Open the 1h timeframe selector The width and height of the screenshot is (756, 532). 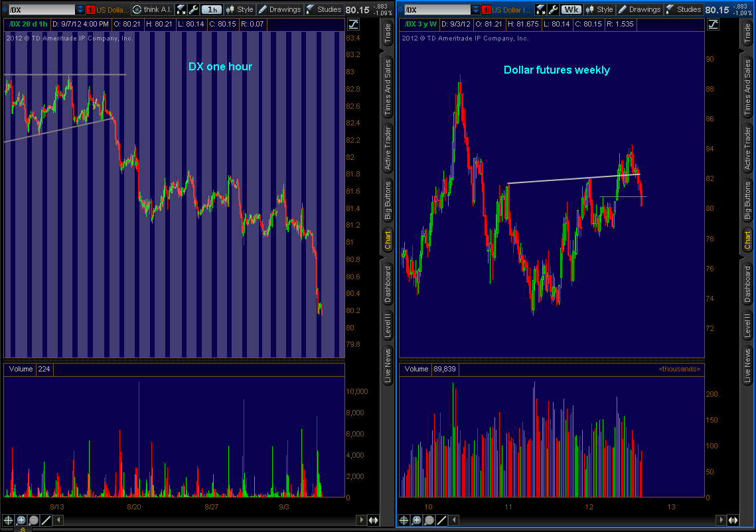click(x=212, y=9)
